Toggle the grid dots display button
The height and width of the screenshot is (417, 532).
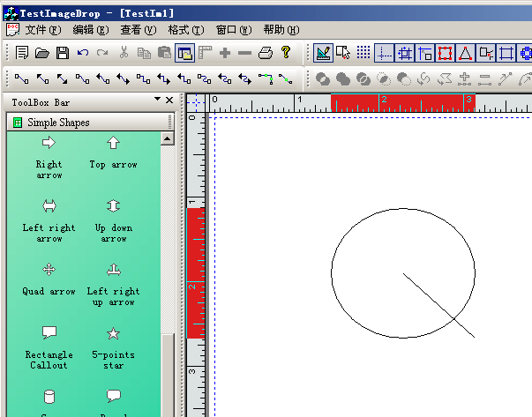(363, 53)
